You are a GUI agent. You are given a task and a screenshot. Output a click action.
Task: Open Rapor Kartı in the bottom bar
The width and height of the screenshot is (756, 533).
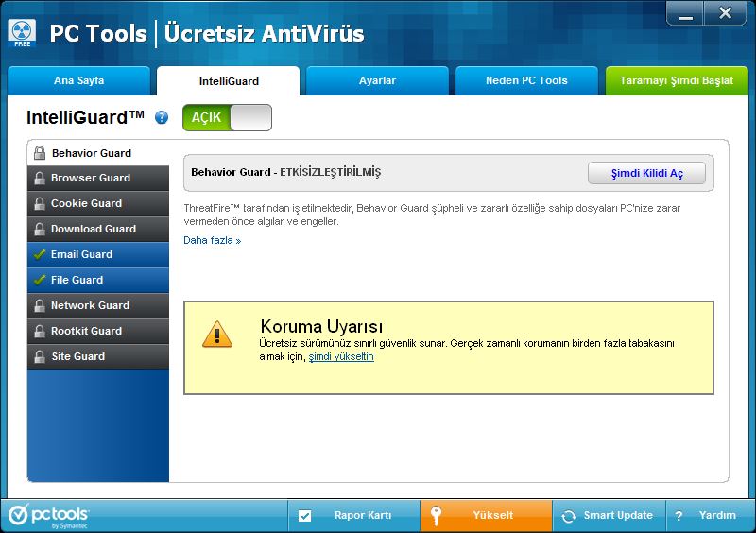[x=353, y=516]
